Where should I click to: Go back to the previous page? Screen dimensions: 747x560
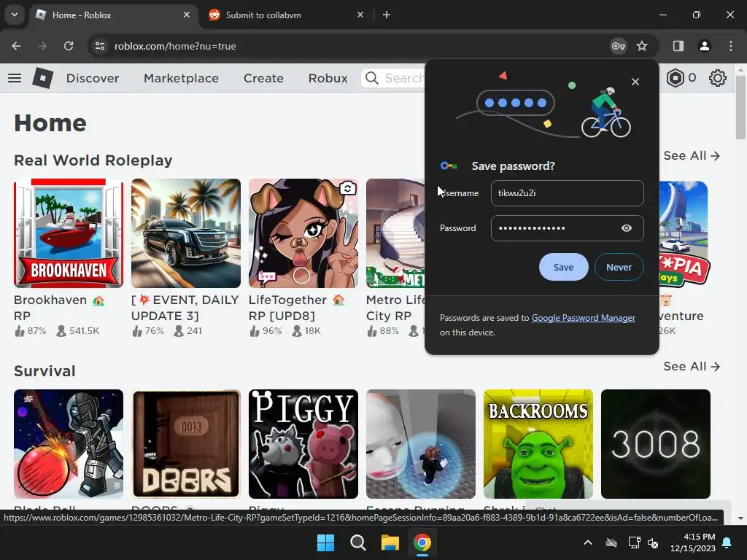click(16, 46)
